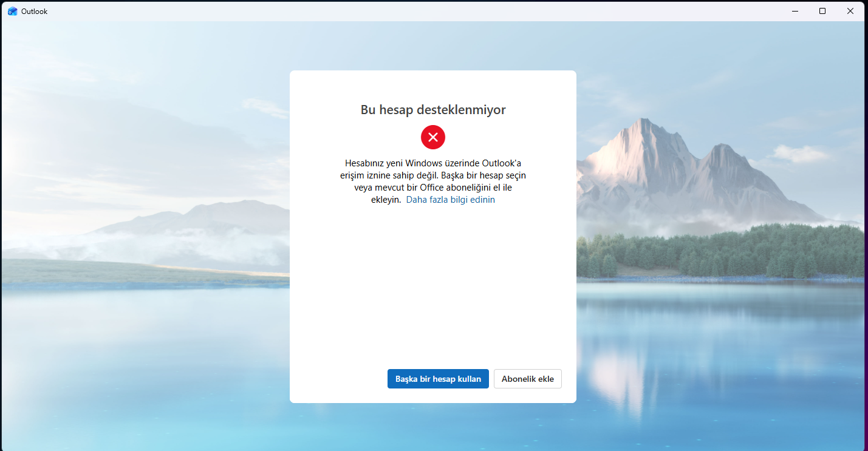
Task: Select the "Bu hesap desteklenmiyor" heading text
Action: 433,110
